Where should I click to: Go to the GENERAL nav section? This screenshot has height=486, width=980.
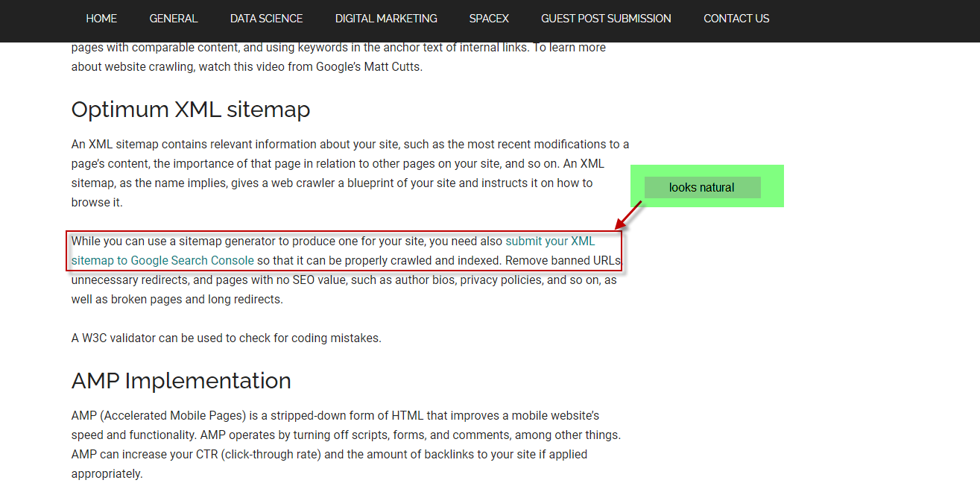[x=174, y=19]
